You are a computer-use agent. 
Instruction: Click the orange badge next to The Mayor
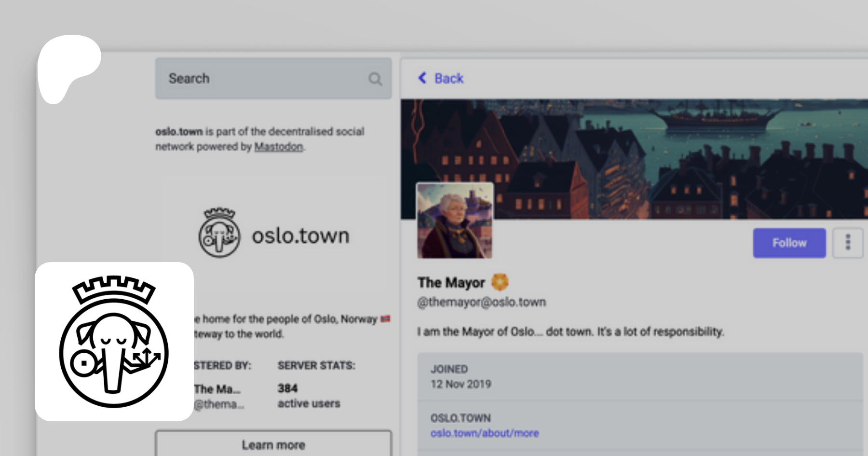point(500,282)
